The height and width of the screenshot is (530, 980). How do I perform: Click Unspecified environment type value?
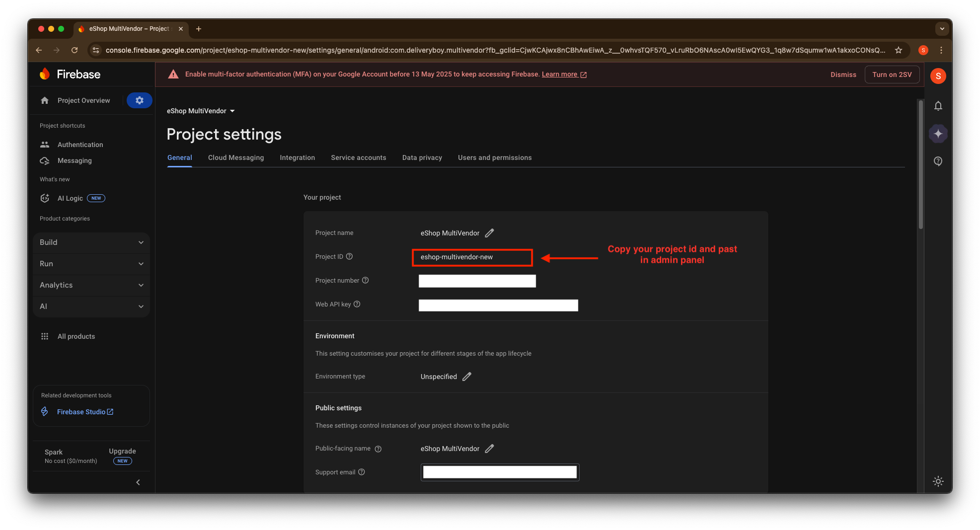439,377
